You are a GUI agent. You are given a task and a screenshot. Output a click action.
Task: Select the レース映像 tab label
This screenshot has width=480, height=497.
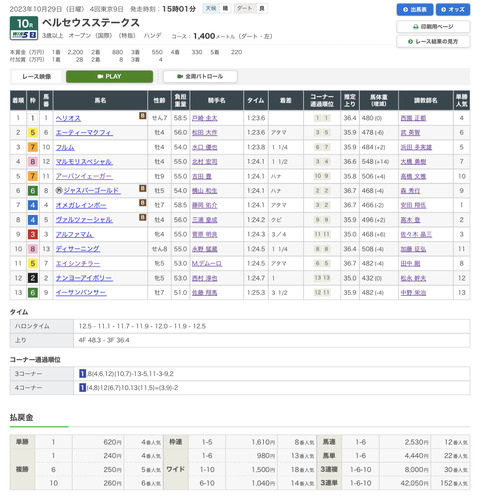[36, 77]
